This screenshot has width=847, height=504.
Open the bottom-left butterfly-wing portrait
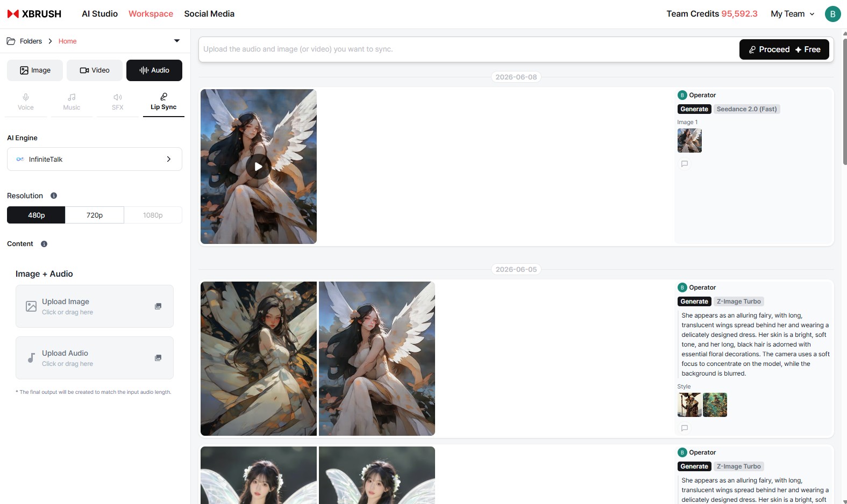coord(259,475)
